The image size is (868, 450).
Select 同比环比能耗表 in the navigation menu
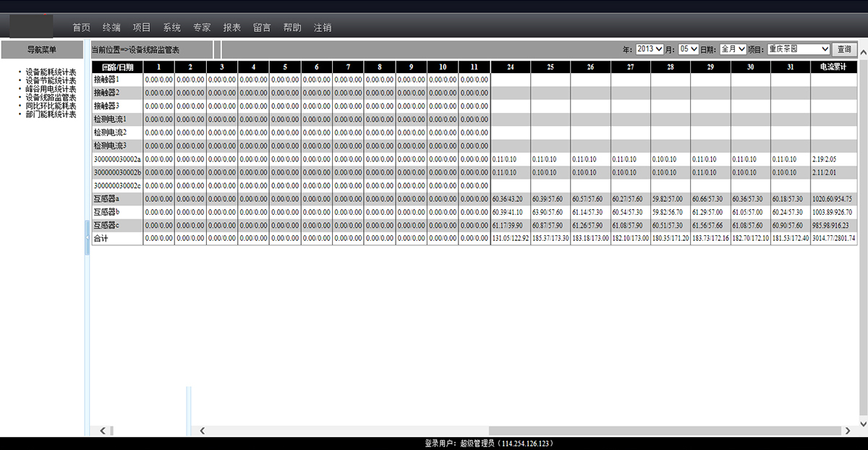click(x=51, y=106)
